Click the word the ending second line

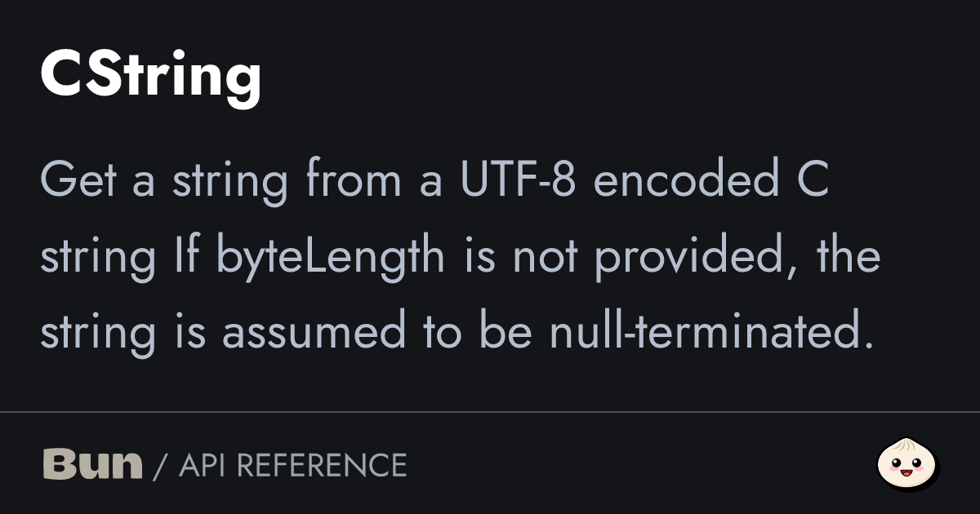click(x=849, y=258)
